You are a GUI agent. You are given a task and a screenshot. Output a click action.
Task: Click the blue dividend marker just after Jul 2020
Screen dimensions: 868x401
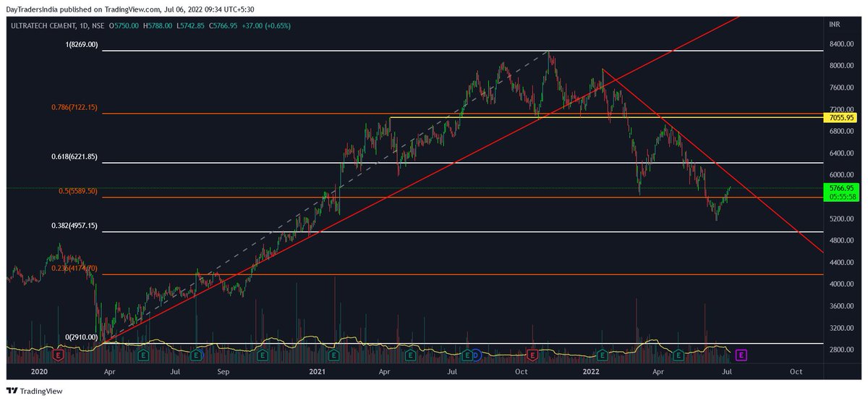click(x=200, y=355)
